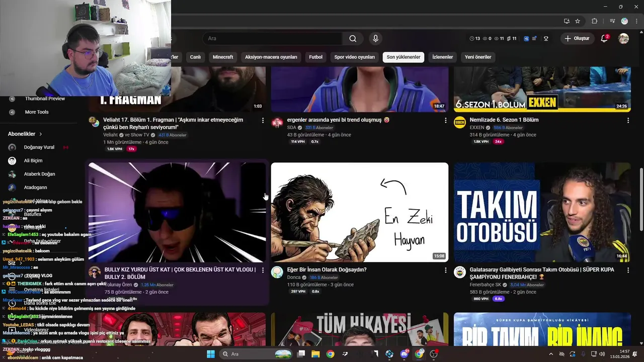Open options menu for Galatasaray Galibiyeti video

[x=628, y=270]
